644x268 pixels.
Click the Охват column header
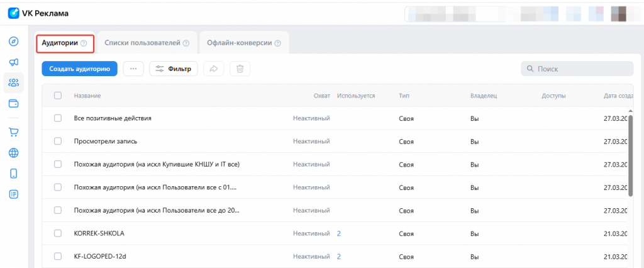[322, 96]
